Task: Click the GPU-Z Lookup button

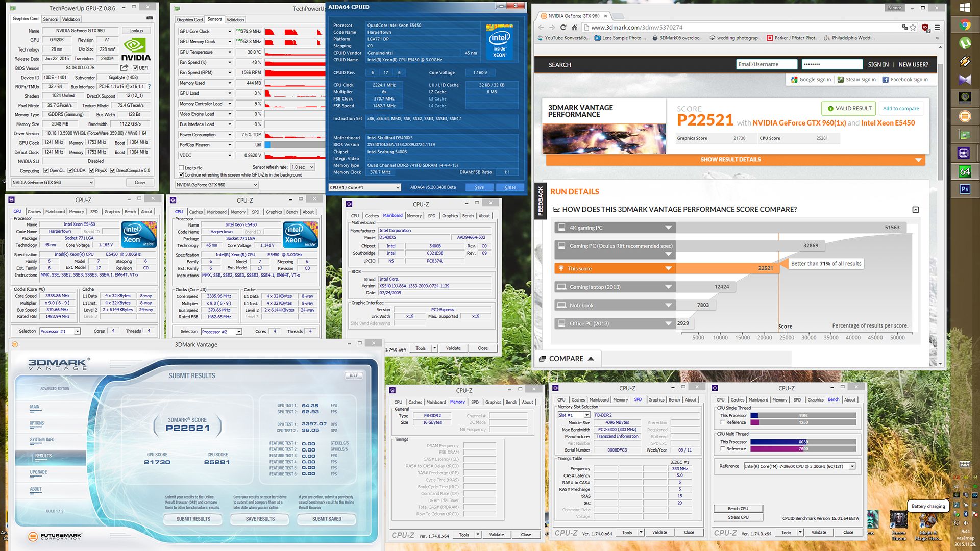Action: [136, 31]
